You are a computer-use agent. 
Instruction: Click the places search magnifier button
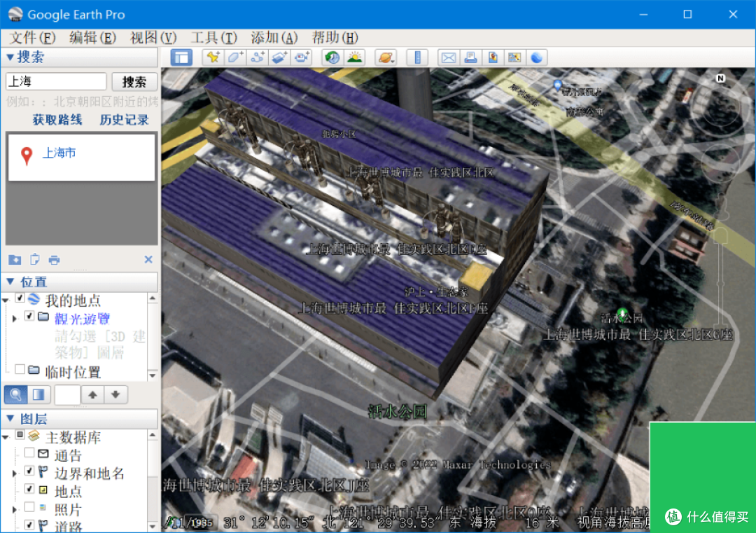(x=15, y=395)
